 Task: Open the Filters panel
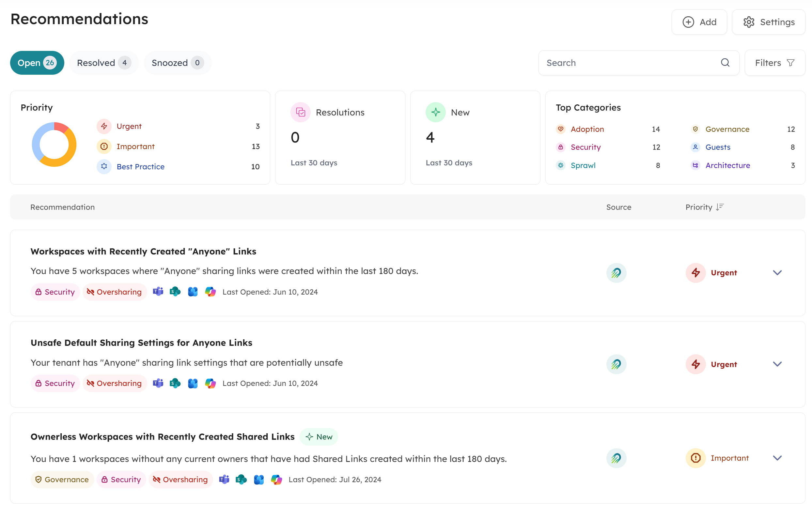point(774,63)
